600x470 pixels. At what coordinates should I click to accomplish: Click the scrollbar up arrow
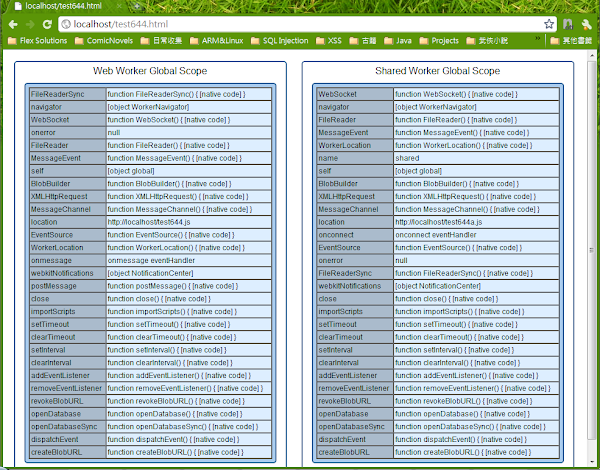coord(592,56)
